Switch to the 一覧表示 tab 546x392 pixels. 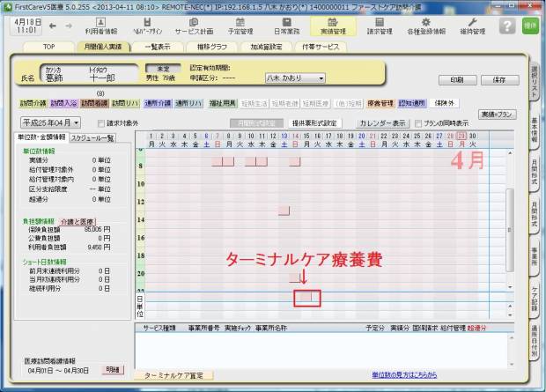[157, 46]
